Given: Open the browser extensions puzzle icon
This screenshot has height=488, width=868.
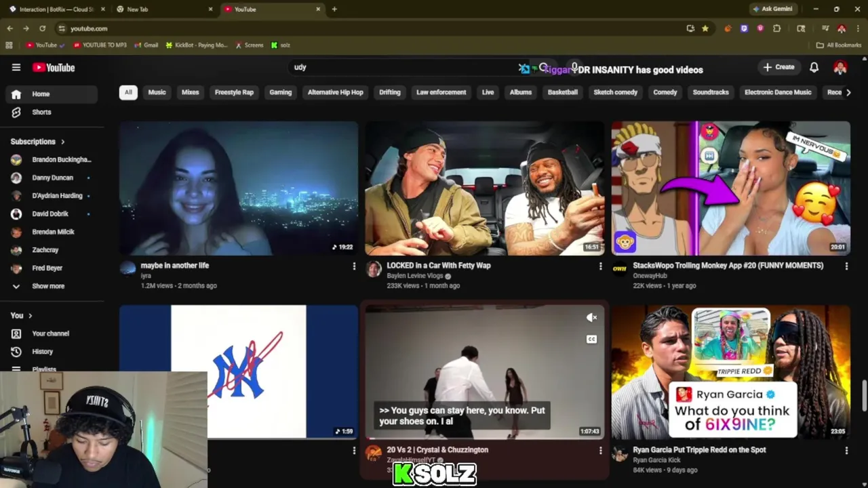Looking at the screenshot, I should pos(776,28).
